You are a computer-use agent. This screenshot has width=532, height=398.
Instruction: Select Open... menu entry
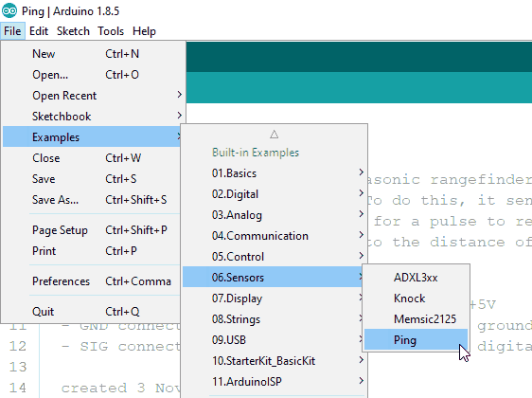(x=92, y=74)
